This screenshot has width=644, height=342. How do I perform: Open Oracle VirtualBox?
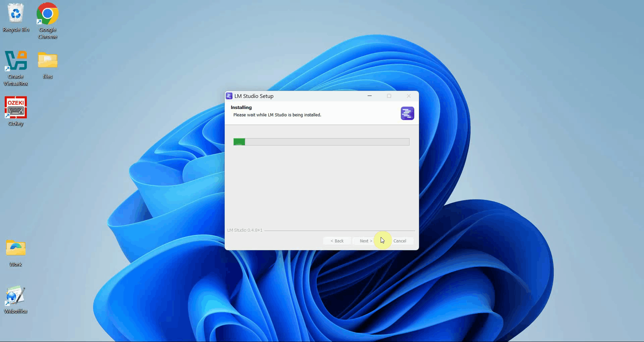pos(16,61)
